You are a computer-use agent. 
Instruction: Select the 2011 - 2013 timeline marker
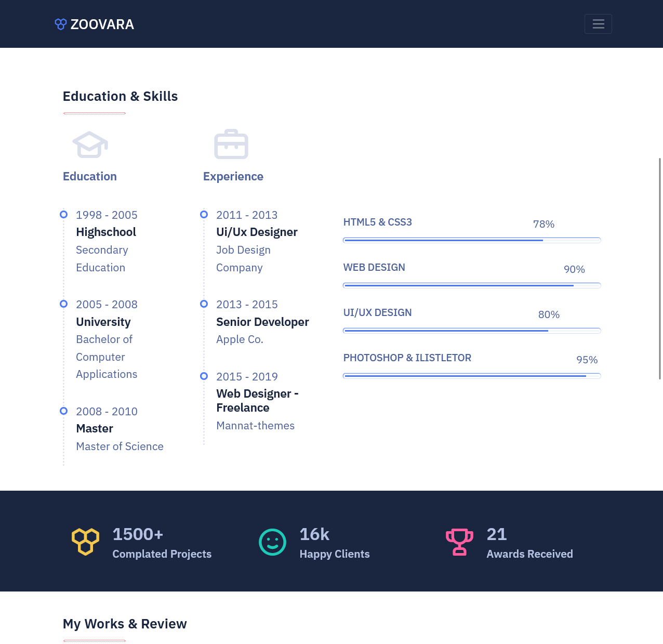(204, 215)
